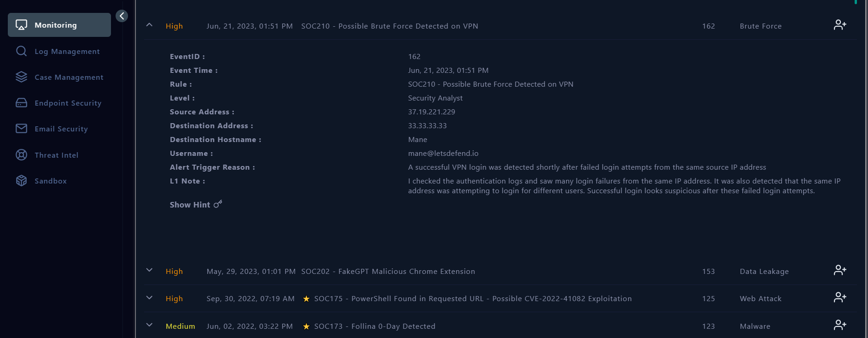Click the star on SOC173 Follina alert
This screenshot has width=868, height=338.
click(x=306, y=326)
